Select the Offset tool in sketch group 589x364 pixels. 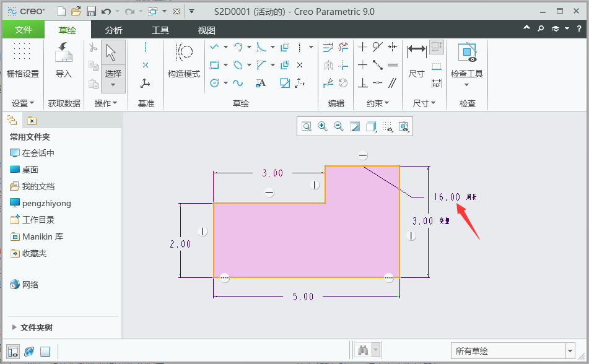tap(285, 47)
